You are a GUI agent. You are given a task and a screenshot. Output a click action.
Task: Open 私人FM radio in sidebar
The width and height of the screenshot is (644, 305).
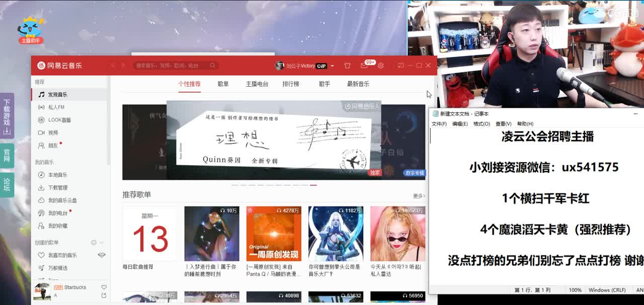tap(69, 107)
